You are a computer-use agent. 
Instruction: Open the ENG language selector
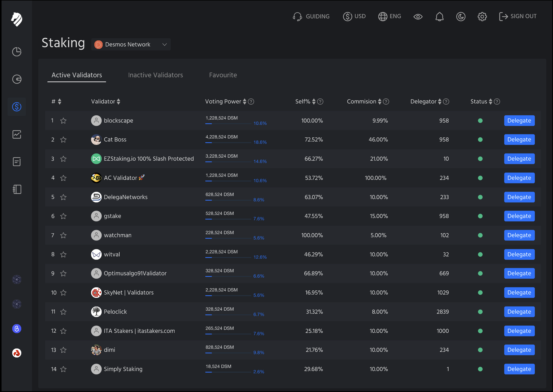pos(390,16)
